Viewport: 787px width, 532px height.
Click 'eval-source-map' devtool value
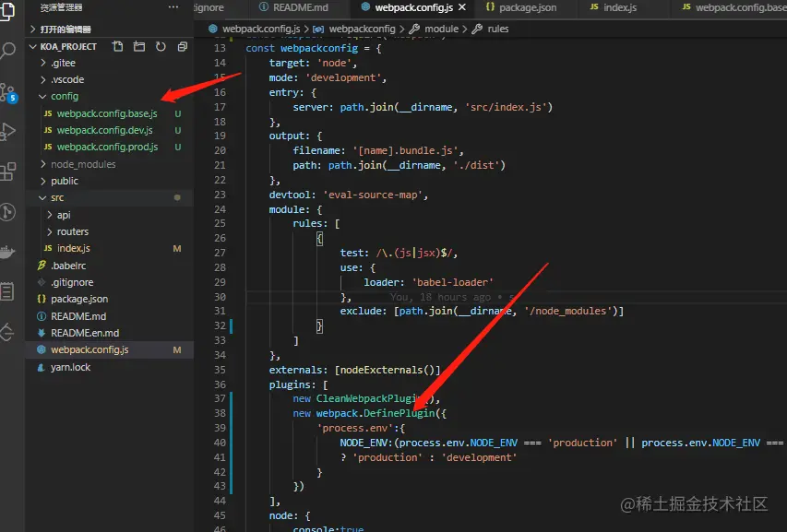tap(373, 195)
